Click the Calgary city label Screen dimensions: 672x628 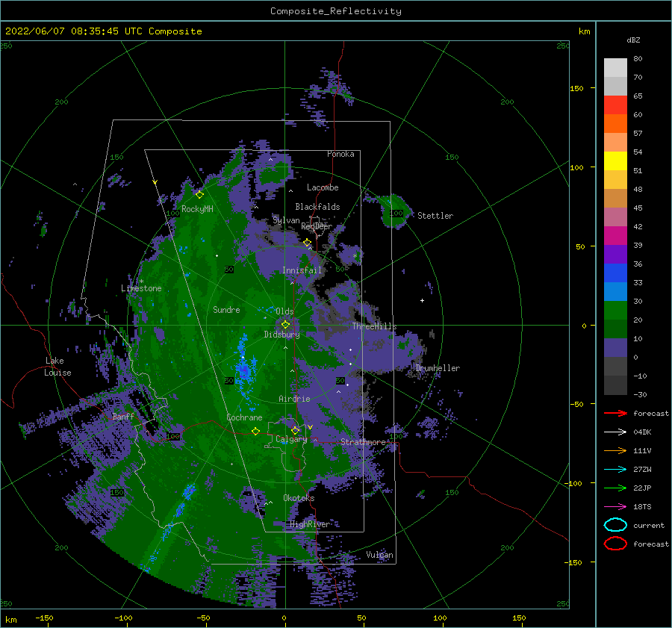(x=291, y=439)
